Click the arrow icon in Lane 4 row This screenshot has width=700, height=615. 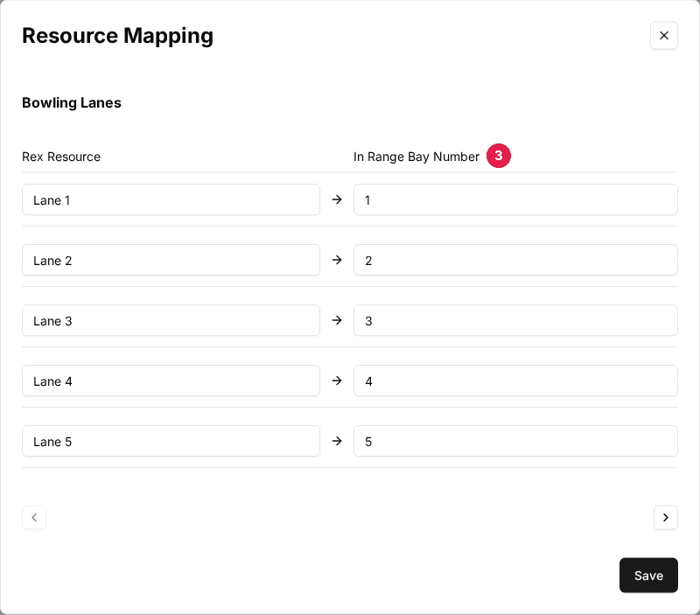coord(337,381)
